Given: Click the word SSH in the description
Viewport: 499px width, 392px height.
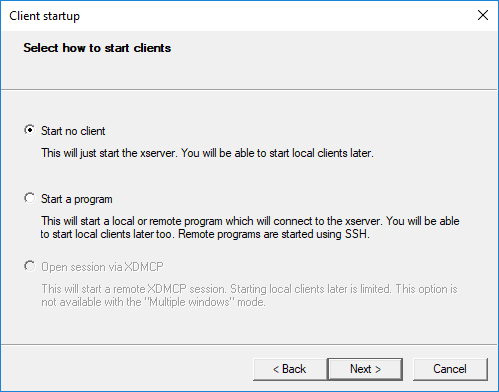Looking at the screenshot, I should (357, 234).
